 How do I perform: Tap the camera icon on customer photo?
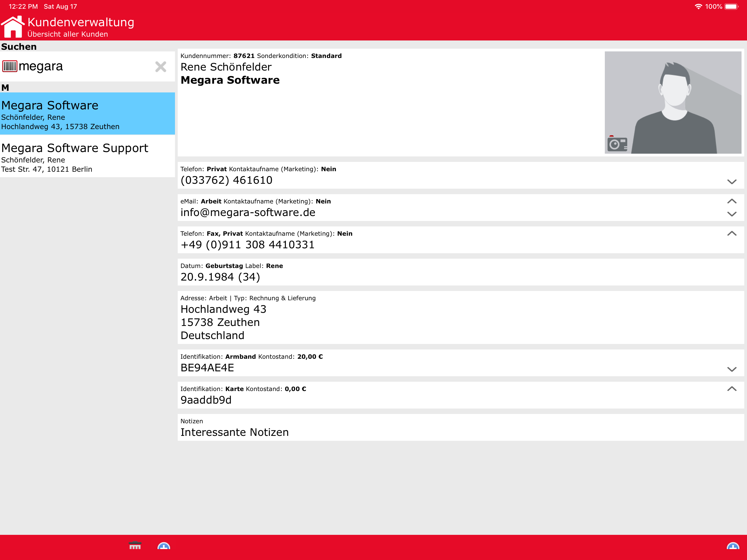click(617, 144)
